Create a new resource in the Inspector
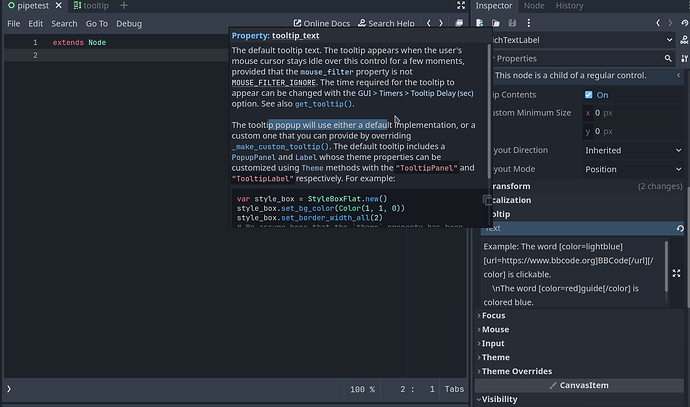The image size is (690, 407). click(x=480, y=23)
